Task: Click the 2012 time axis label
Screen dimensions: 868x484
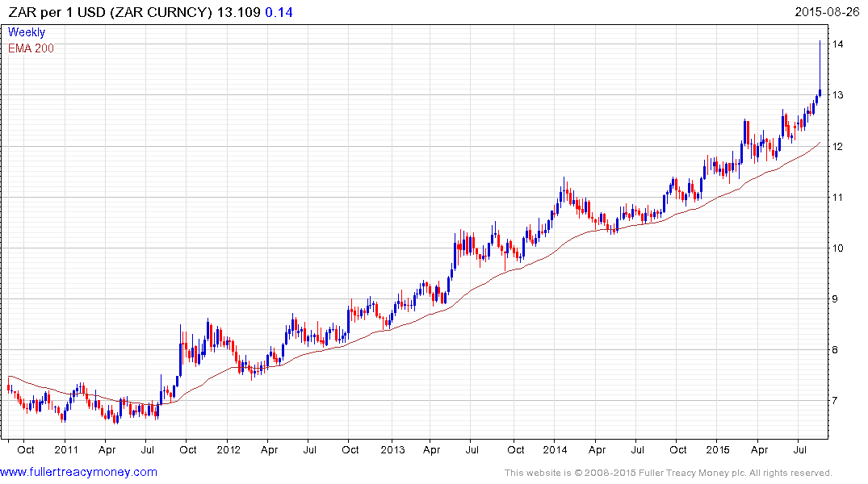Action: pyautogui.click(x=229, y=449)
